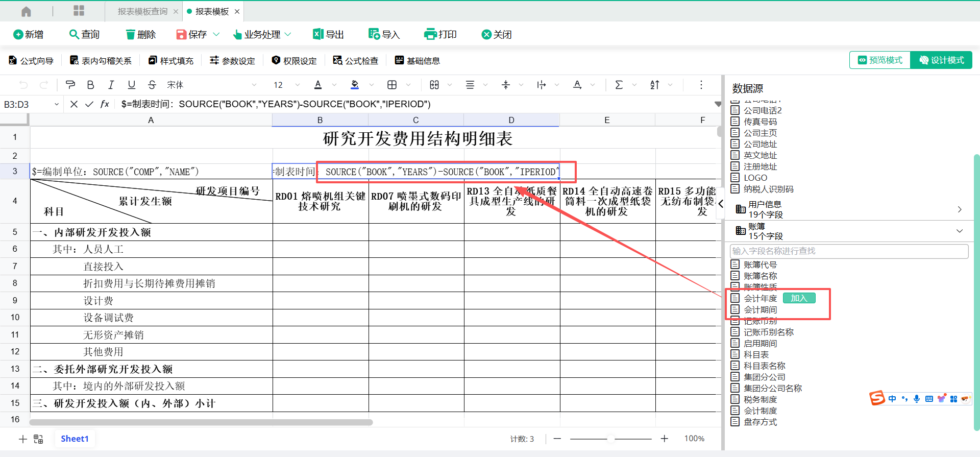Viewport: 980px width, 457px height.
Task: Open the borders tool
Action: [x=392, y=85]
